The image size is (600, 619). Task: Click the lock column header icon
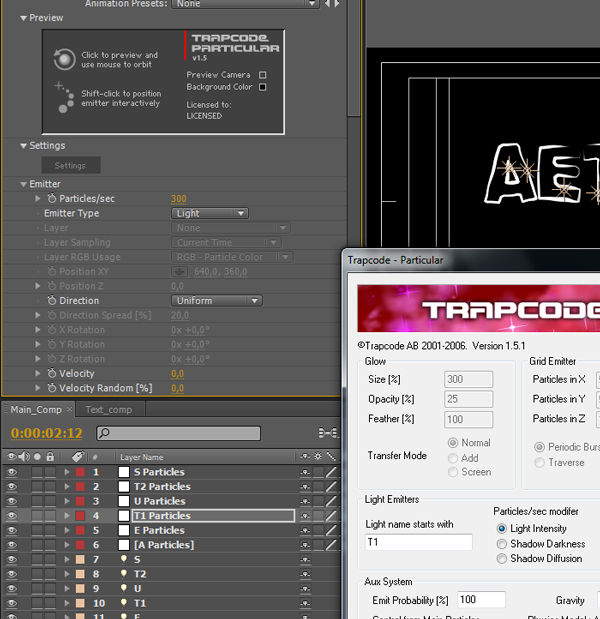pos(50,457)
